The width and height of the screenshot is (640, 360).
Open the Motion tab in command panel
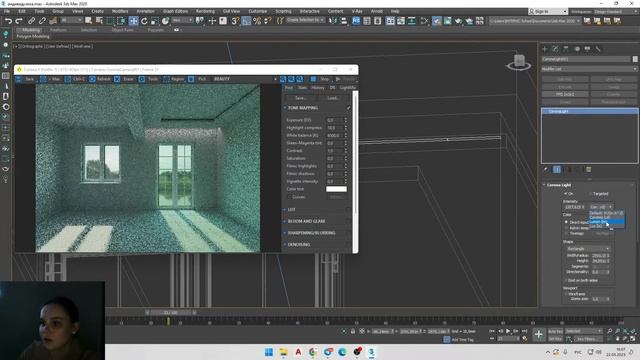pos(577,49)
